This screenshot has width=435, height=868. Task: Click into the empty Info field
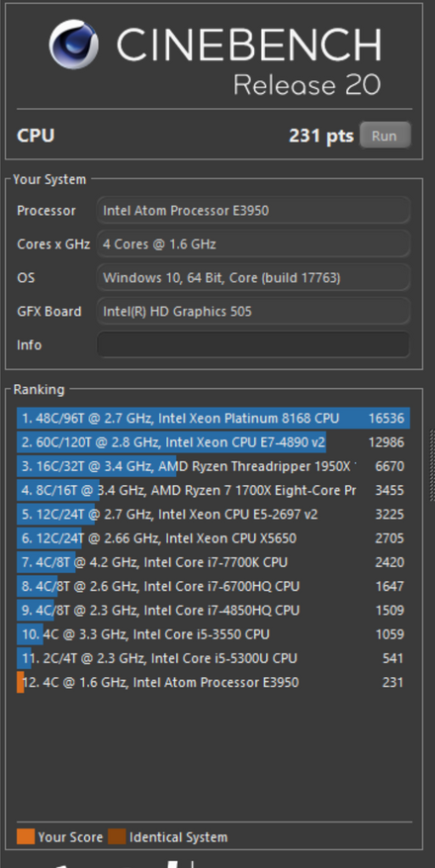pos(254,344)
